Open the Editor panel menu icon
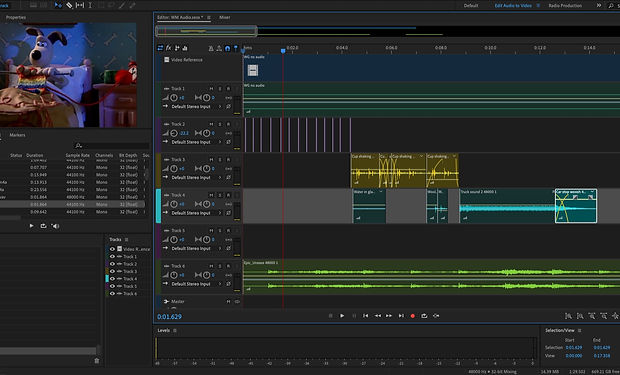Image resolution: width=620 pixels, height=375 pixels. coord(209,17)
